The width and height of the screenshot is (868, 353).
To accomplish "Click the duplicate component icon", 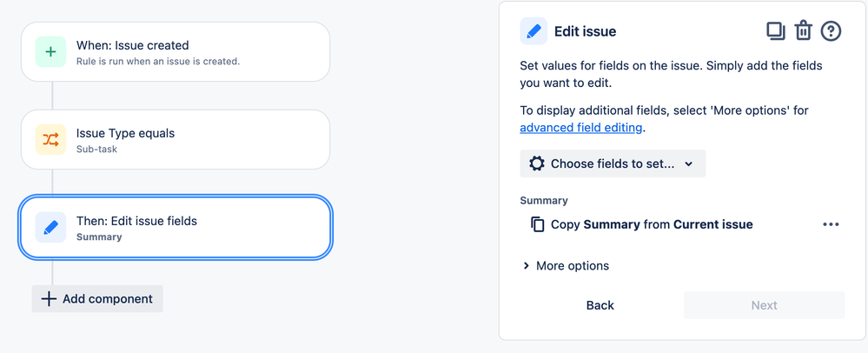I will click(x=776, y=31).
